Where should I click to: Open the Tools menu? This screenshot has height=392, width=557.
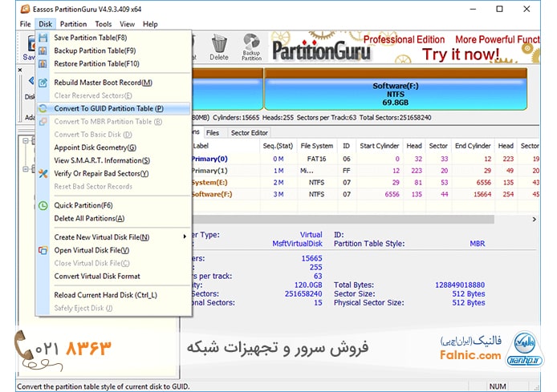(102, 24)
